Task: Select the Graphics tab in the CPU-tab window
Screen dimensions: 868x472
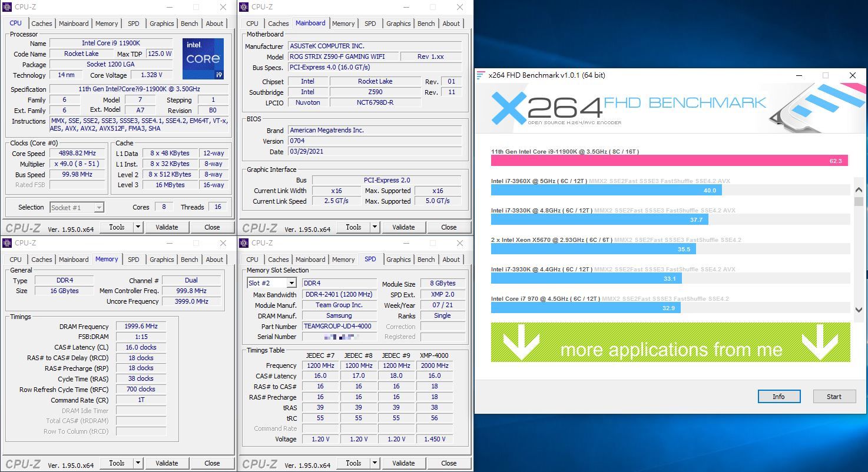Action: coord(162,24)
